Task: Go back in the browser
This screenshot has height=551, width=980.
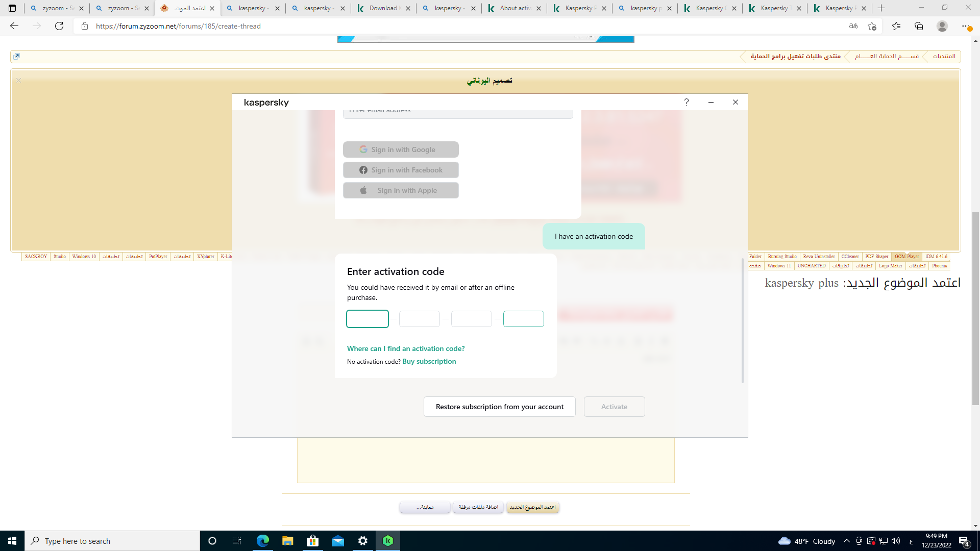Action: [14, 26]
